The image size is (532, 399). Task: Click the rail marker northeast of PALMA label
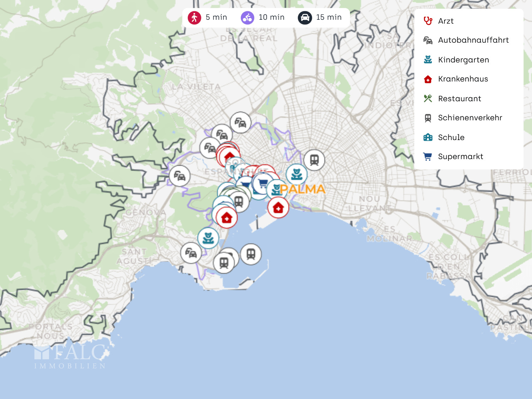coord(314,160)
